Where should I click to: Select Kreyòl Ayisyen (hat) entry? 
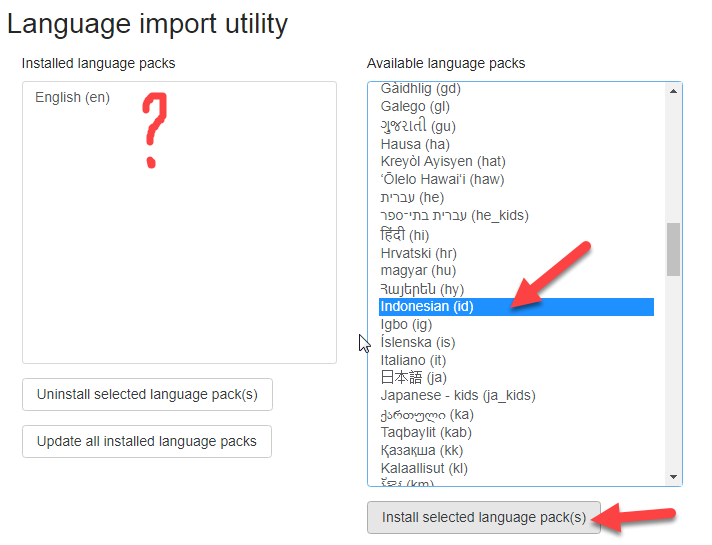click(x=442, y=162)
